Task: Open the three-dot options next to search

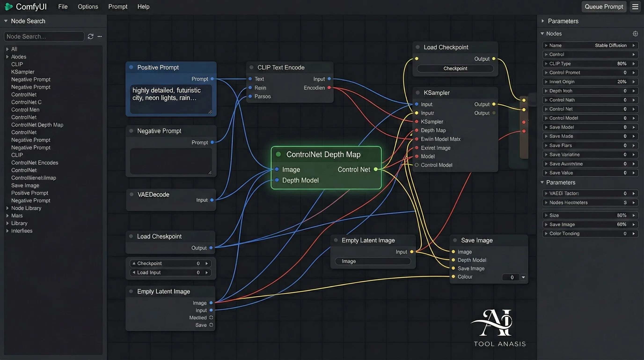Action: (x=100, y=37)
